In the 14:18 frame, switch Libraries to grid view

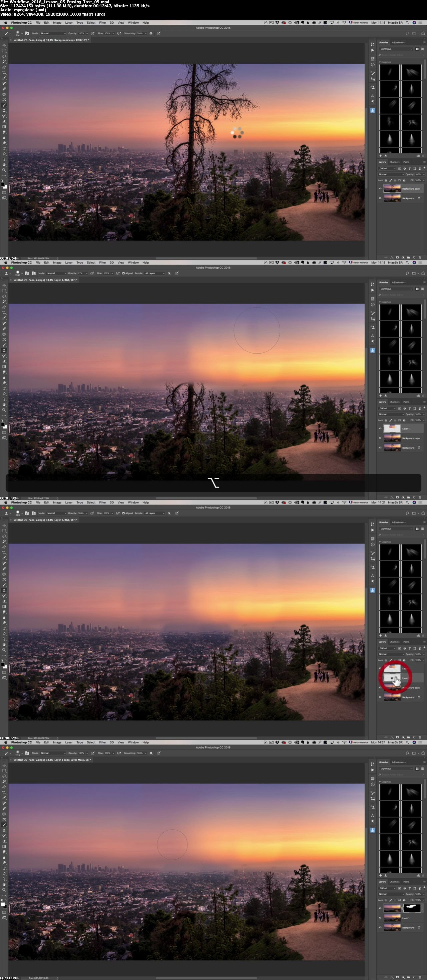(x=417, y=289)
